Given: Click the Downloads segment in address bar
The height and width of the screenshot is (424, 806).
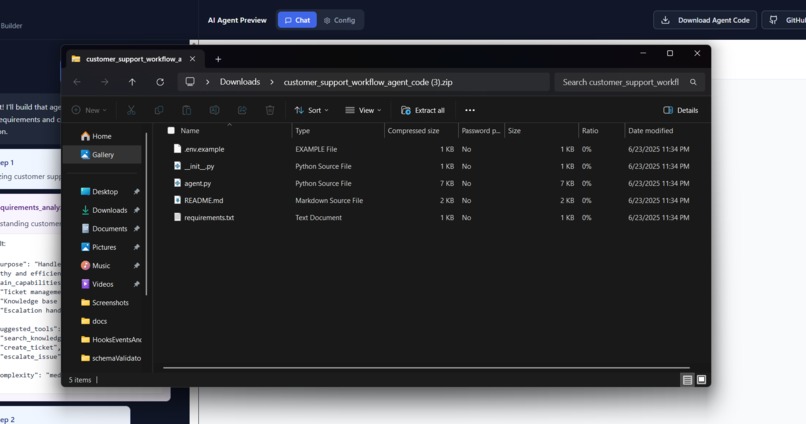Looking at the screenshot, I should [x=240, y=82].
